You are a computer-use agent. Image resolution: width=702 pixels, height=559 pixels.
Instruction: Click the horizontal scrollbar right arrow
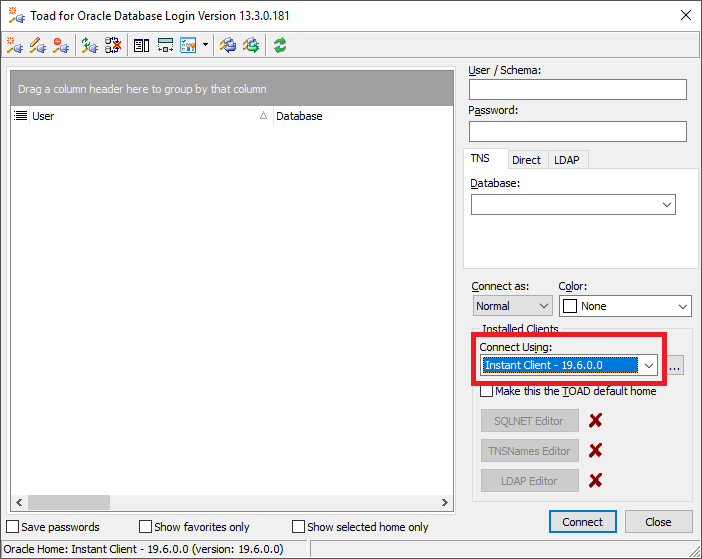pyautogui.click(x=445, y=502)
